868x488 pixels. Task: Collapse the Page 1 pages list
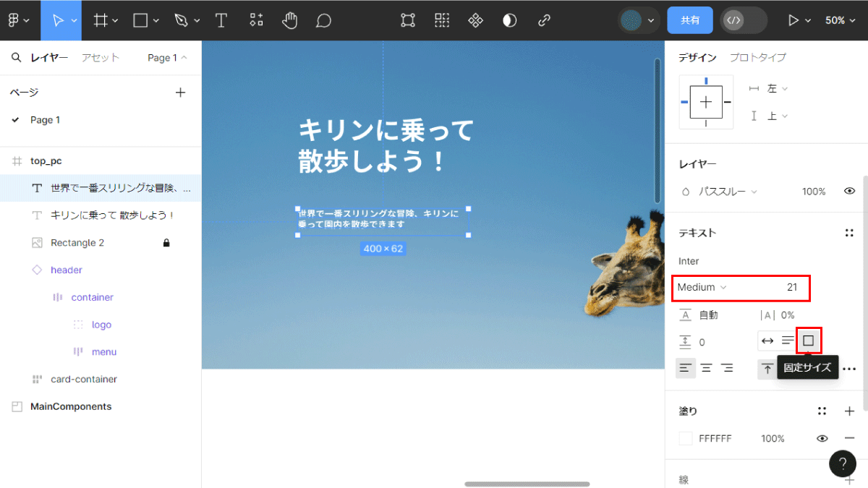(x=167, y=58)
